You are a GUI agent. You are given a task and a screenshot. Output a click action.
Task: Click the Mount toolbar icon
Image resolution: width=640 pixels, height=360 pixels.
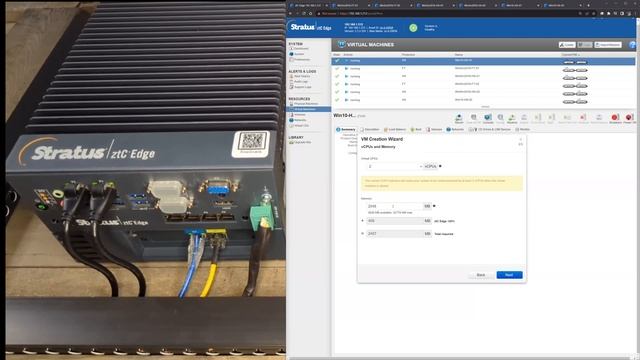click(459, 119)
